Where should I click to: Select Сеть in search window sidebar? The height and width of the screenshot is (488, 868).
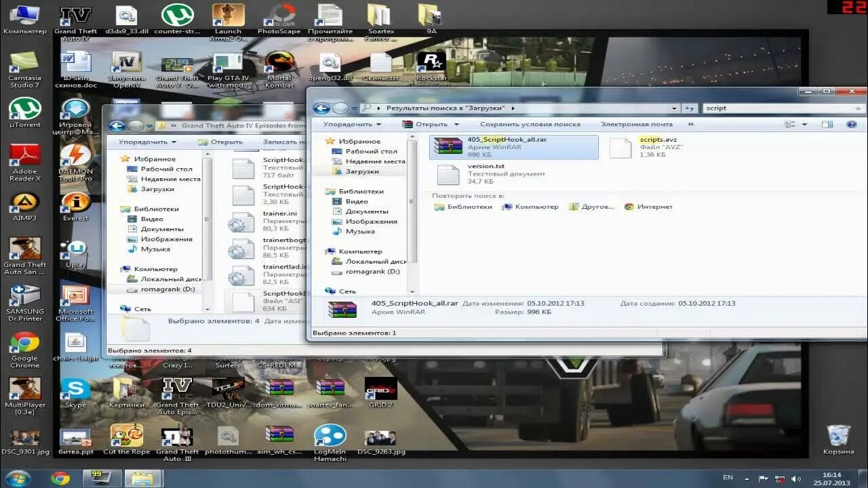(x=340, y=291)
